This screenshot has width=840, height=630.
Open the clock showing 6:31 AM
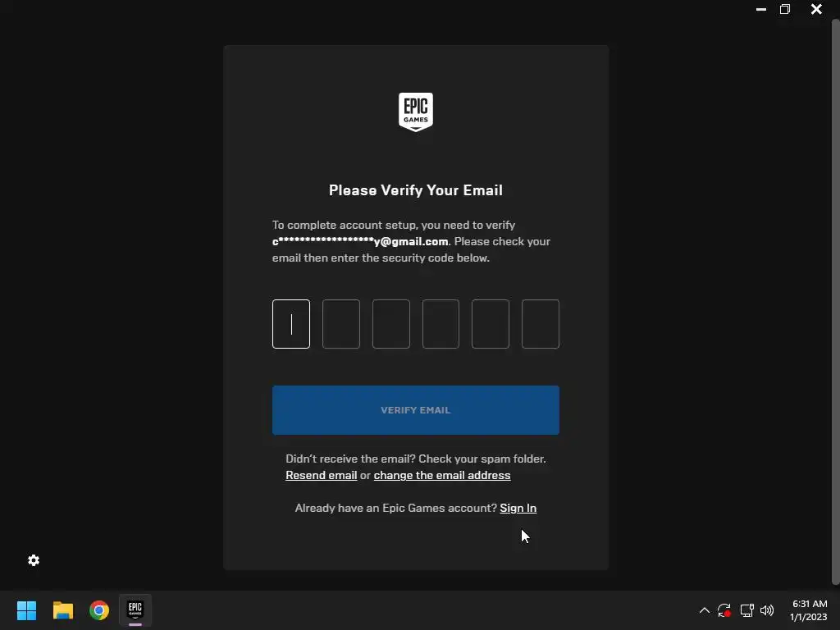[x=808, y=610]
